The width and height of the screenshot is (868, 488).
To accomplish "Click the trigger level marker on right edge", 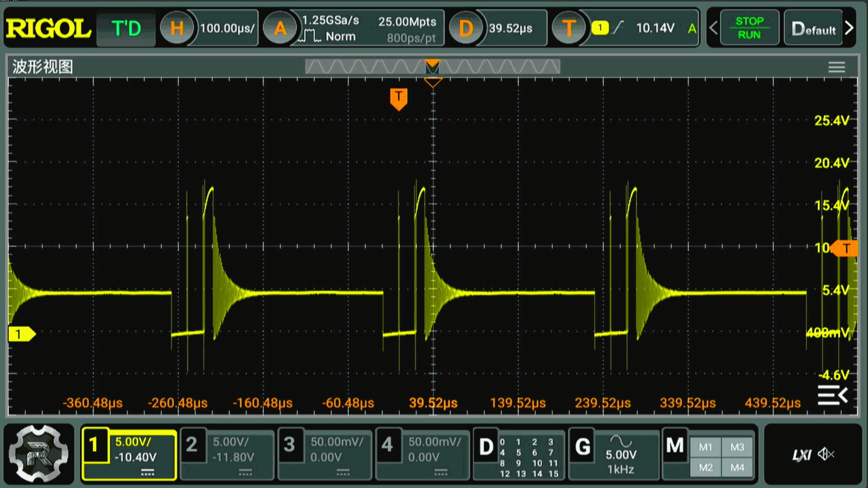I will [x=846, y=248].
